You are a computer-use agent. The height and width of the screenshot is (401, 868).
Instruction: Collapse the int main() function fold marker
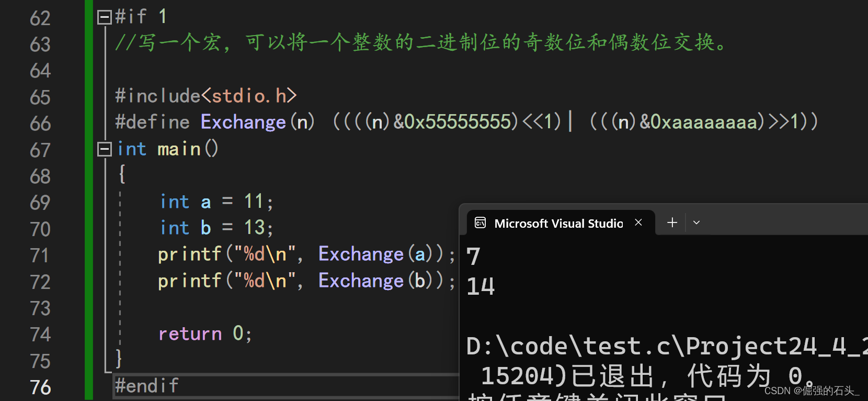(104, 150)
